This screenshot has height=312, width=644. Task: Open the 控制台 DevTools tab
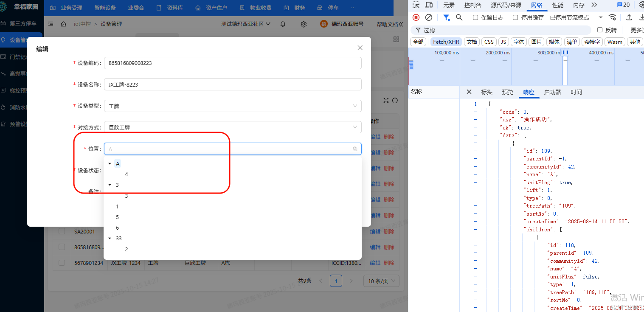tap(472, 5)
